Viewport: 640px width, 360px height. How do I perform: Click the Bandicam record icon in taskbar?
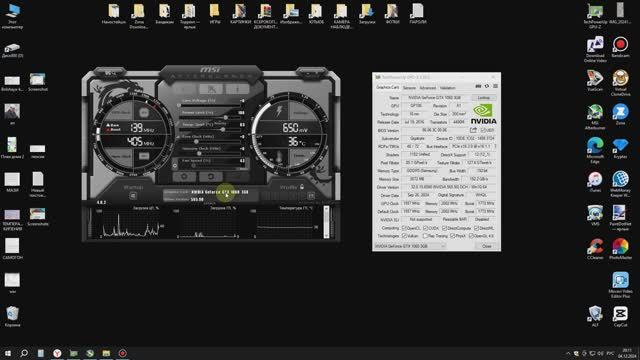[x=122, y=353]
